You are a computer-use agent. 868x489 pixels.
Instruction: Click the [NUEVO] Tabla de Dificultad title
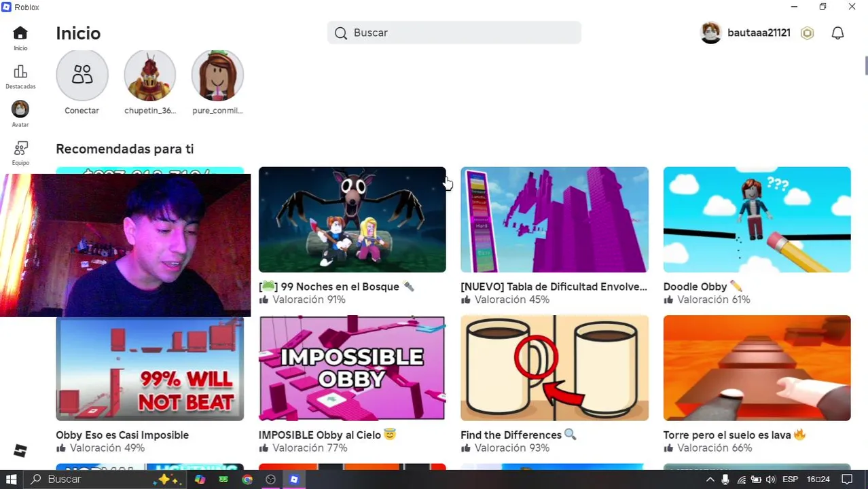pos(554,287)
